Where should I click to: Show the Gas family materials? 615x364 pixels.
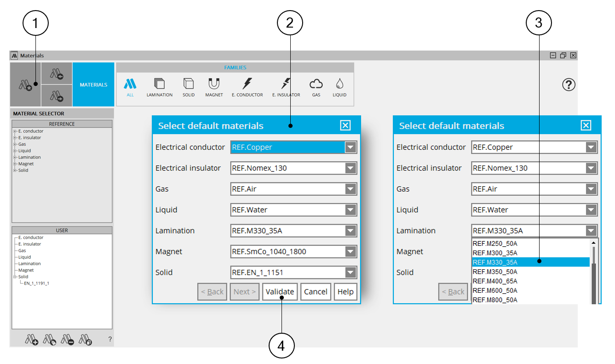point(316,87)
